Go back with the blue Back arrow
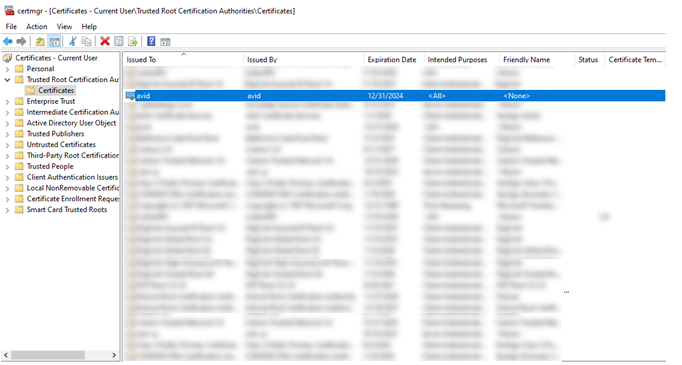The image size is (682, 365). tap(8, 42)
